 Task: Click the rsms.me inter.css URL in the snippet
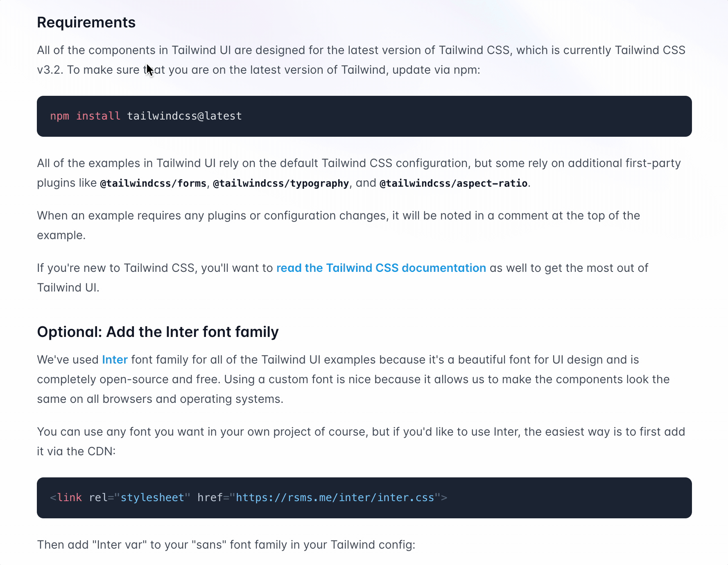[335, 498]
